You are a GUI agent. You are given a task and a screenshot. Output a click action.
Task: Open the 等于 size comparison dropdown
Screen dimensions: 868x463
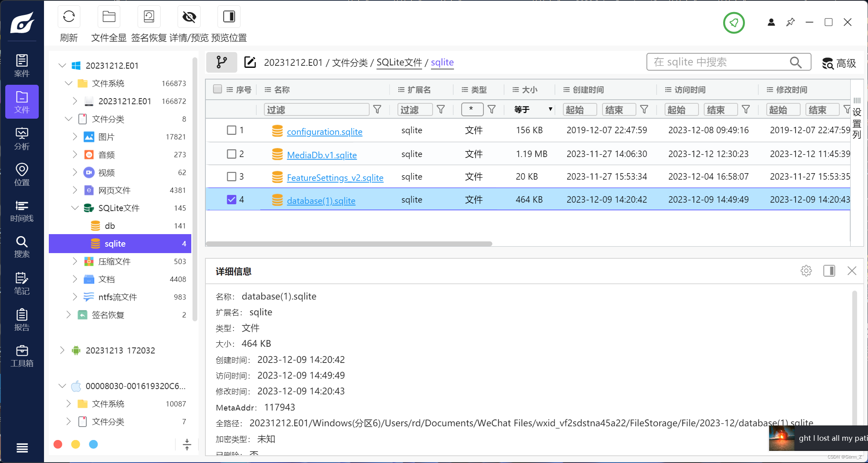[x=533, y=109]
